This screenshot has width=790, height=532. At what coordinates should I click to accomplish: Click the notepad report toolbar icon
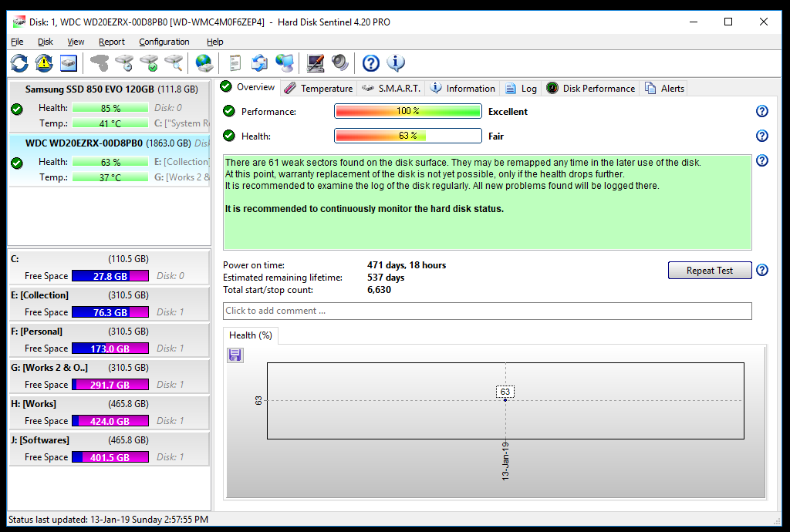(235, 63)
